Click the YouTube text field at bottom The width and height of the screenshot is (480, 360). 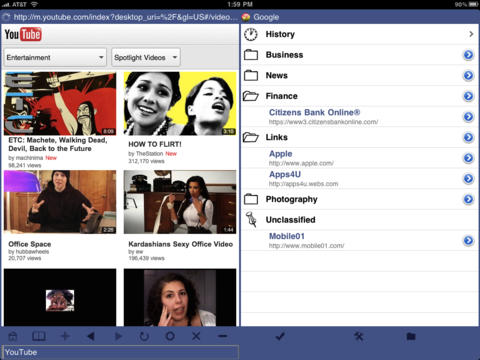click(x=121, y=352)
